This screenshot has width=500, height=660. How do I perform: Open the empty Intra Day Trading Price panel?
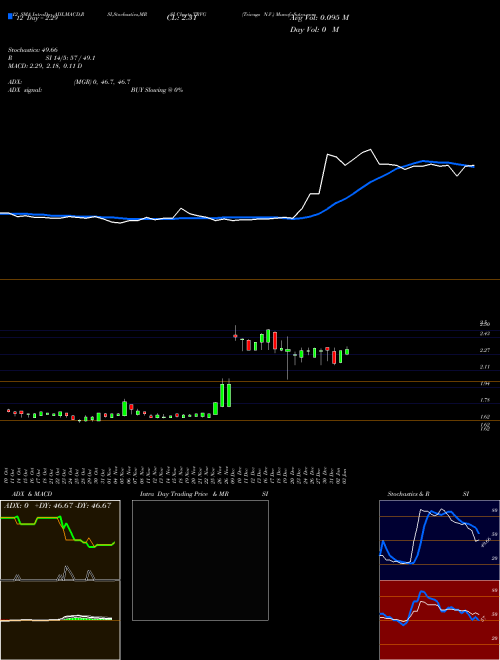click(x=200, y=560)
